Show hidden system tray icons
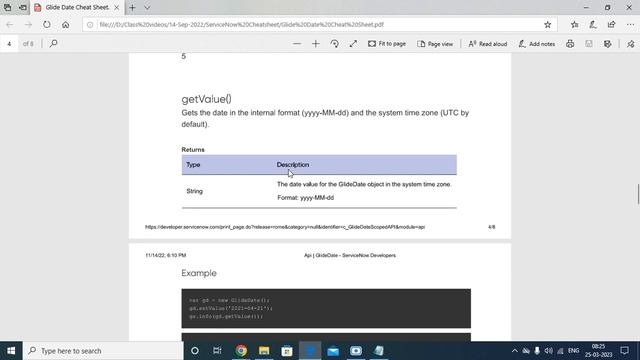 514,351
